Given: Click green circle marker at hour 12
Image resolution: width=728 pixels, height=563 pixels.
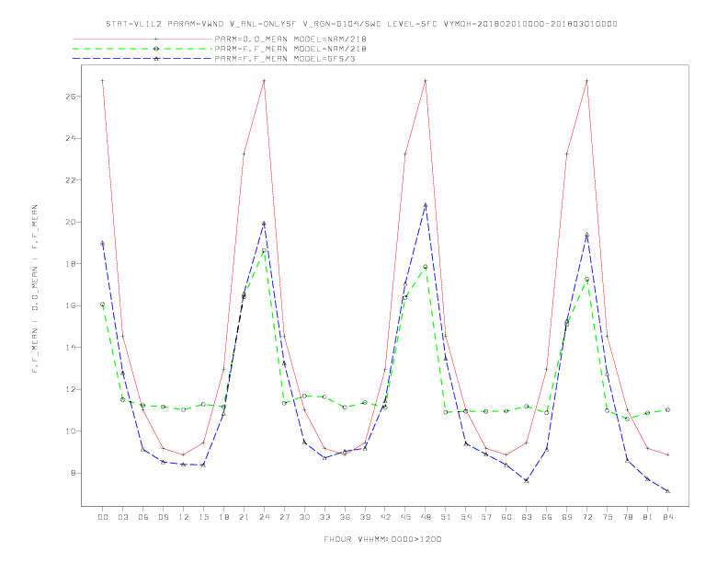Looking at the screenshot, I should click(x=184, y=409).
